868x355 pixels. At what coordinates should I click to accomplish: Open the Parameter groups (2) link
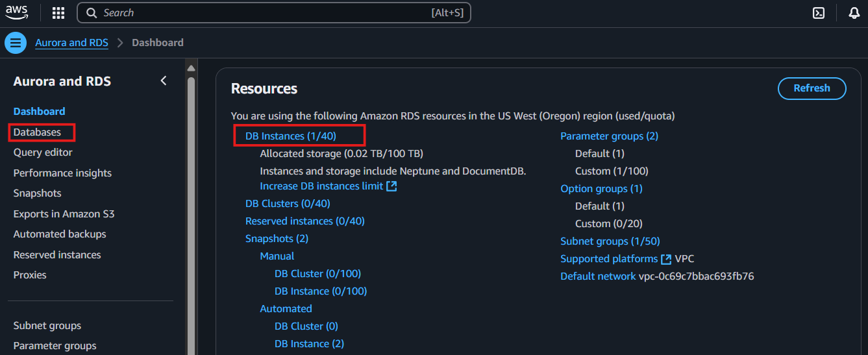(609, 136)
